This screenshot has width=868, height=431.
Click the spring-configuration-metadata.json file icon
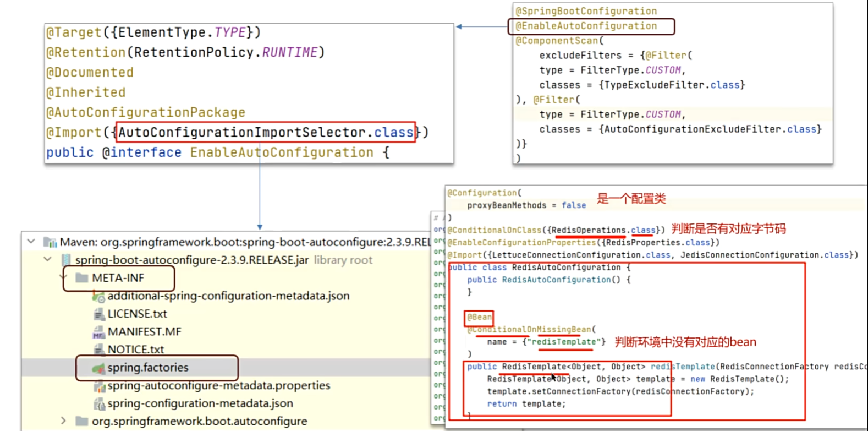tap(99, 403)
